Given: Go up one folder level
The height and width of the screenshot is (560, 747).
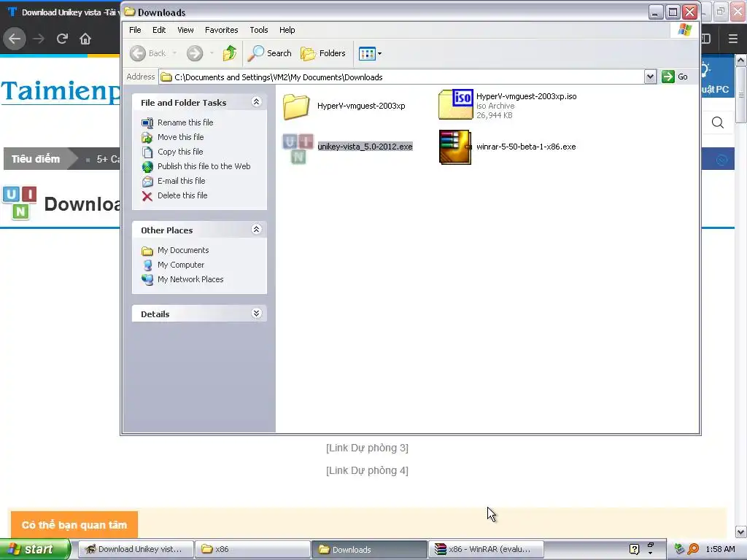Looking at the screenshot, I should [x=230, y=53].
